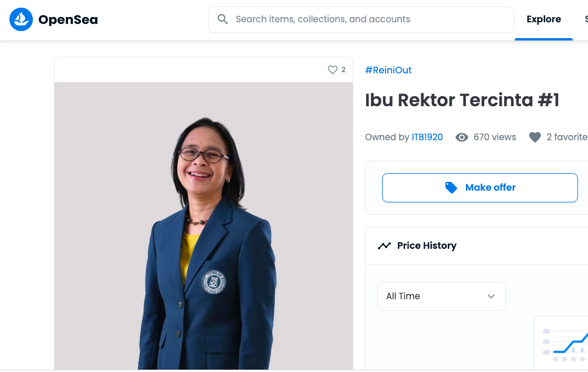The image size is (588, 372).
Task: Click the 670 views count text
Action: point(495,137)
